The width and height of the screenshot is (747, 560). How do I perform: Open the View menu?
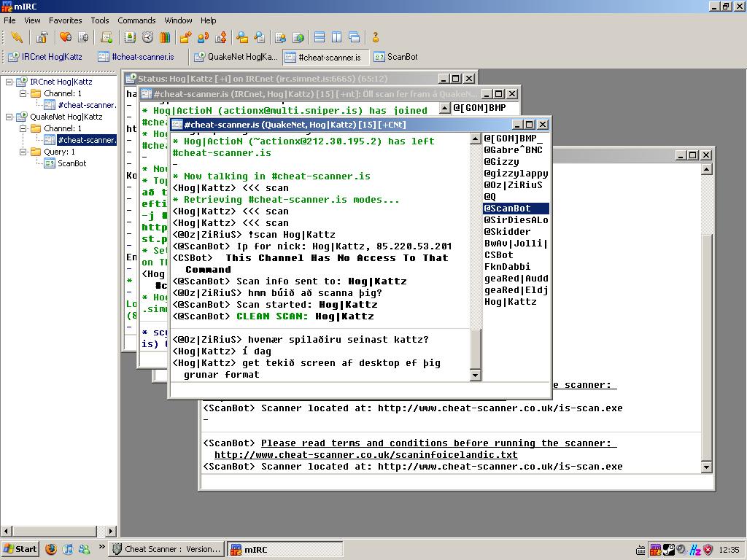pyautogui.click(x=32, y=20)
